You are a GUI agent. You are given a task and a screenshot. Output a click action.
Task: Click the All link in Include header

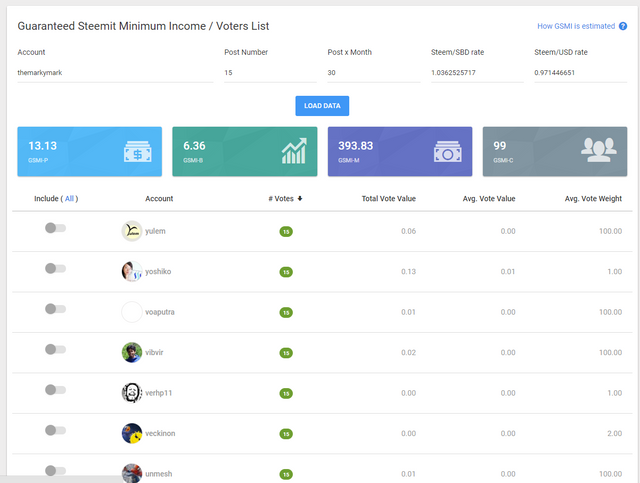[69, 199]
